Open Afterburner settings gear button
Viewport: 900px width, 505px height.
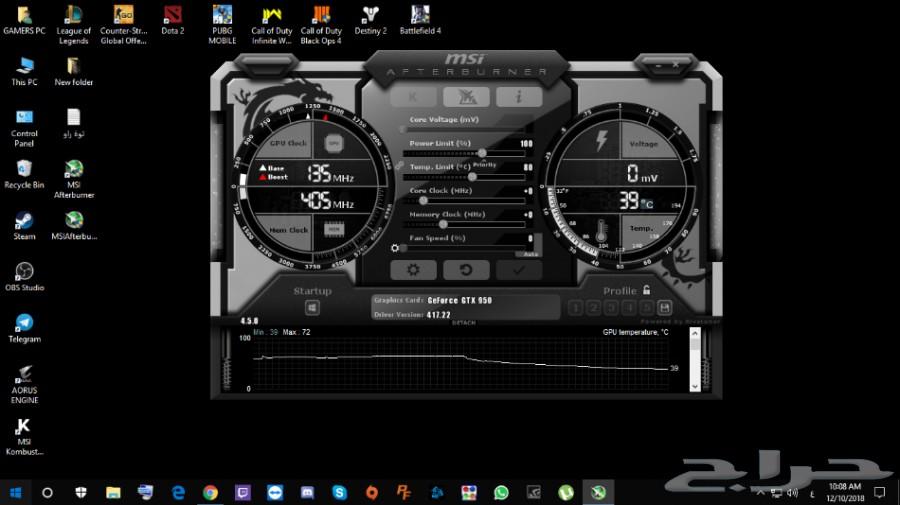pos(413,270)
